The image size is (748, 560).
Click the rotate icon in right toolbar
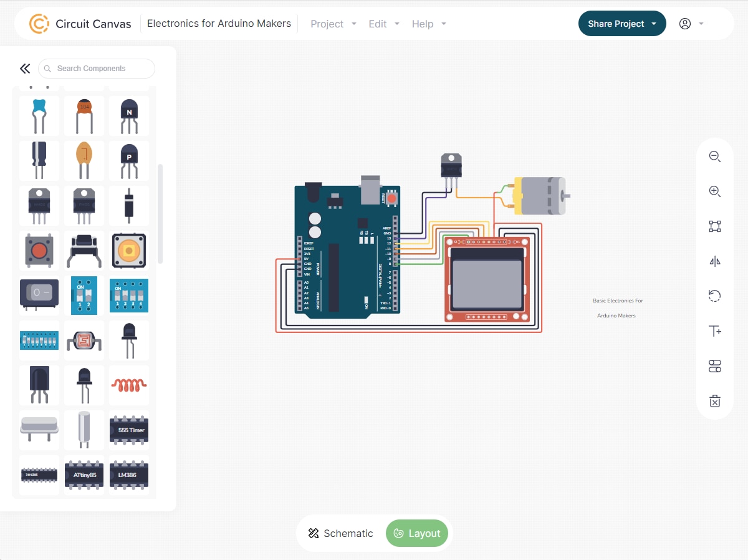(x=714, y=296)
